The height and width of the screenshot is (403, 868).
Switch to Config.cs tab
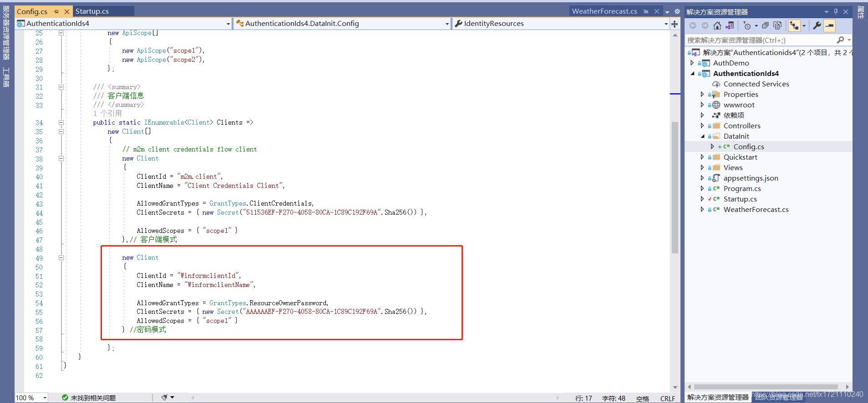32,11
